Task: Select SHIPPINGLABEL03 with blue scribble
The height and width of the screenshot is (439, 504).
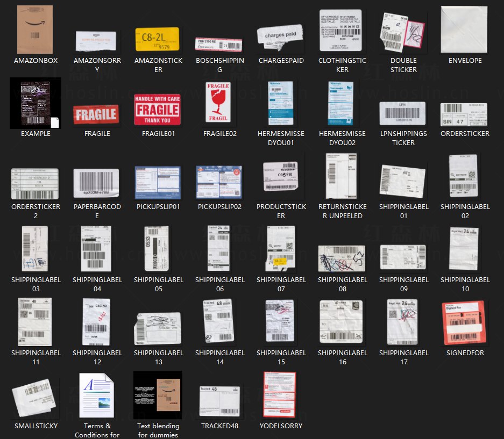Action: click(35, 249)
